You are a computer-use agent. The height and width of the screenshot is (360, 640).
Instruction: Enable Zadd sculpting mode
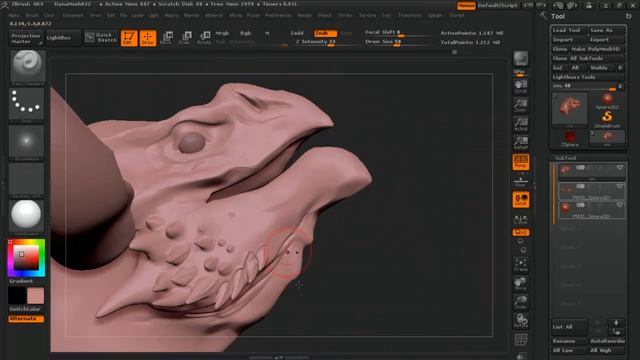pyautogui.click(x=297, y=33)
